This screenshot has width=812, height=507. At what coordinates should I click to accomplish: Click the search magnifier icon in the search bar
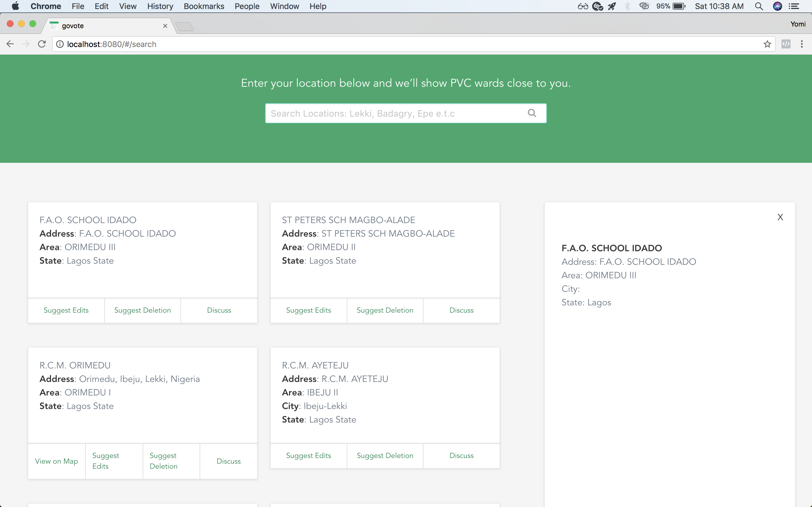pos(532,113)
